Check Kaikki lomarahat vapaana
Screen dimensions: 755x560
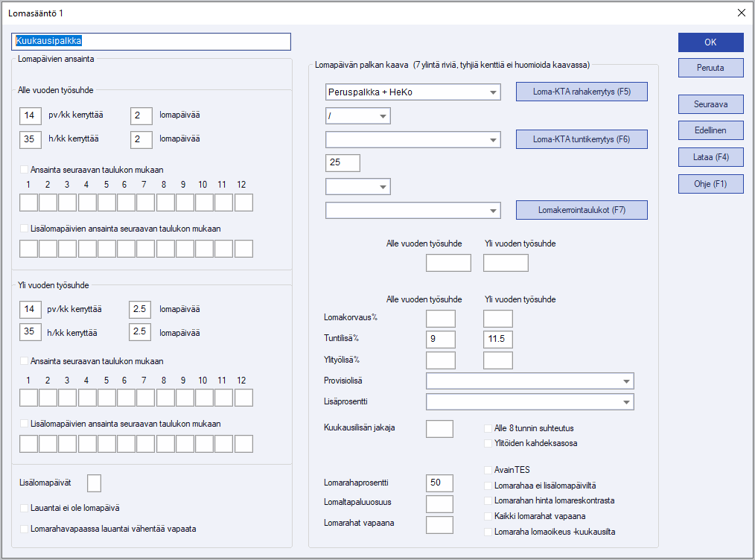[489, 516]
